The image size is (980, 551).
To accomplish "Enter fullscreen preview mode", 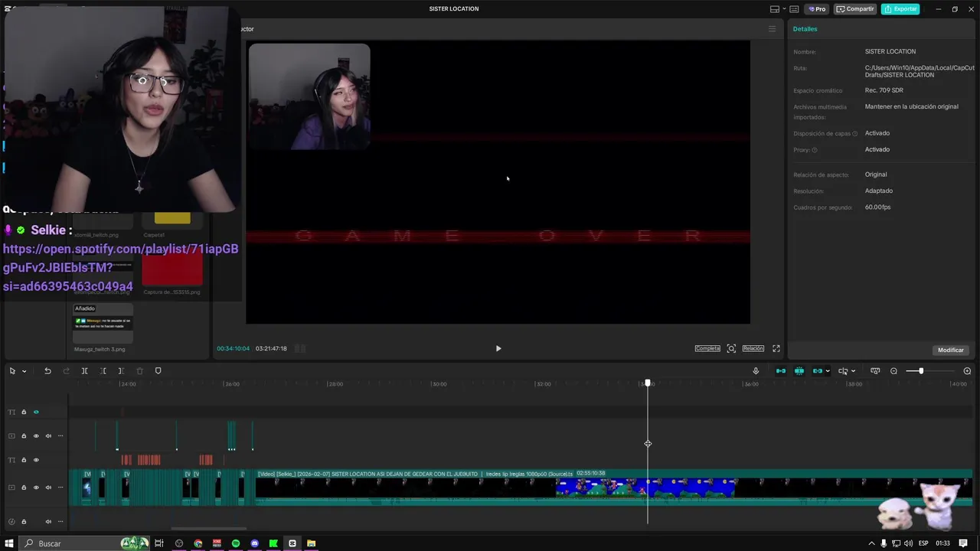I will click(x=776, y=348).
